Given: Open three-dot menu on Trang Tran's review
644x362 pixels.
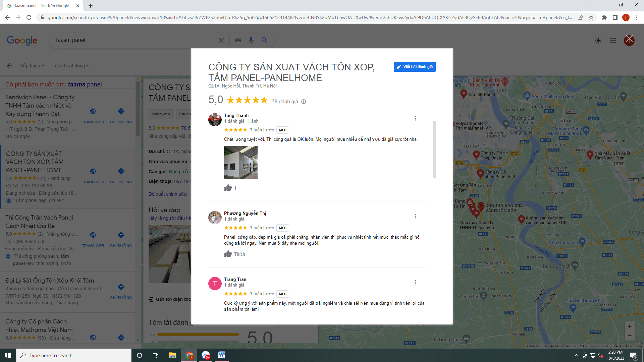Looking at the screenshot, I should click(415, 282).
